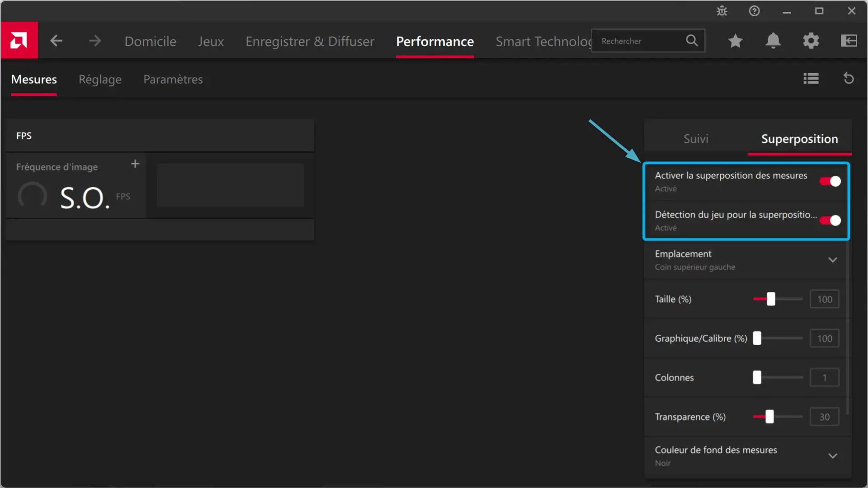Click the Graphique/Calibre (%) slider handle
This screenshot has height=488, width=868.
tap(757, 338)
